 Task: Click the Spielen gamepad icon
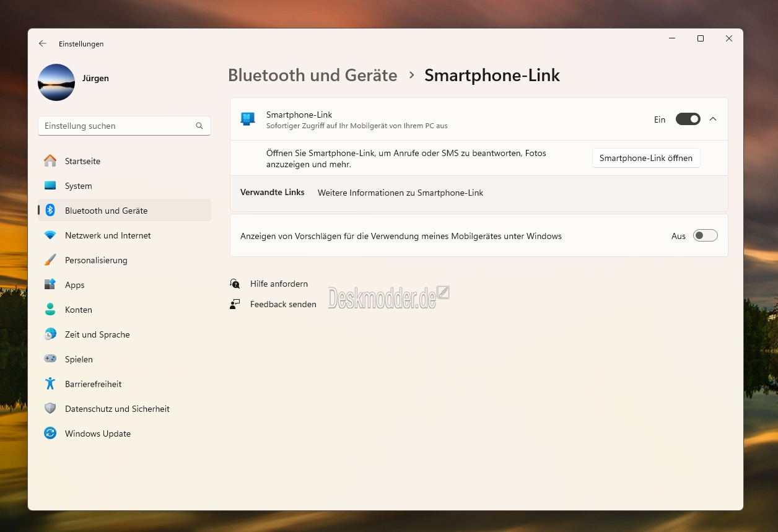(50, 359)
